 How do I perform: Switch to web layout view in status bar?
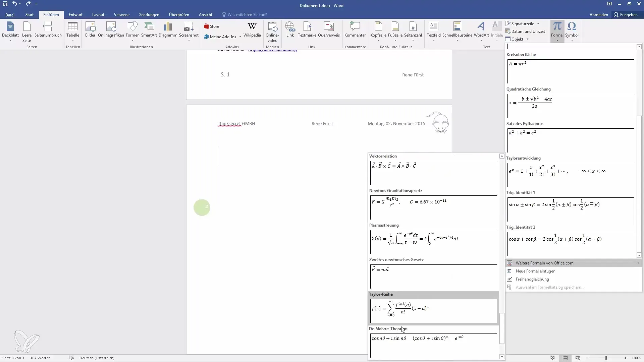point(578,358)
